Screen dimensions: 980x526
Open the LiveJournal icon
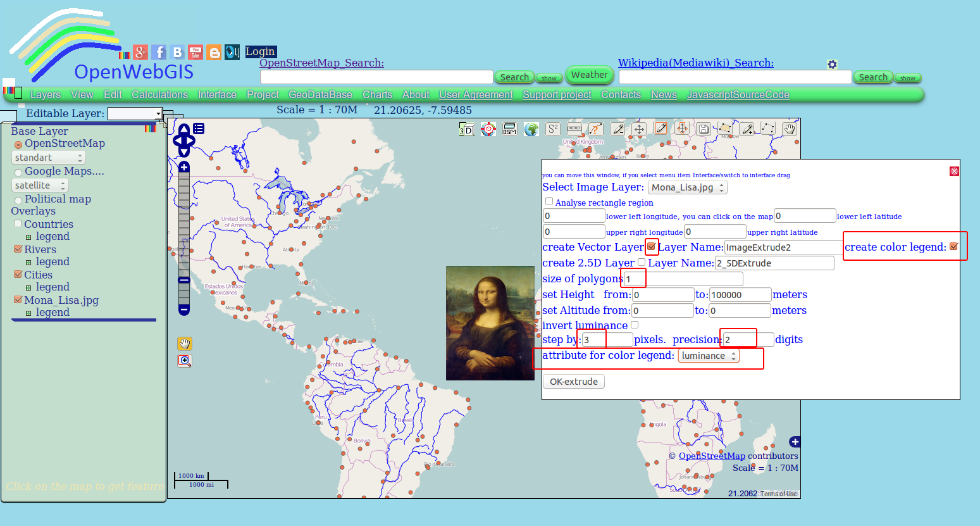232,53
